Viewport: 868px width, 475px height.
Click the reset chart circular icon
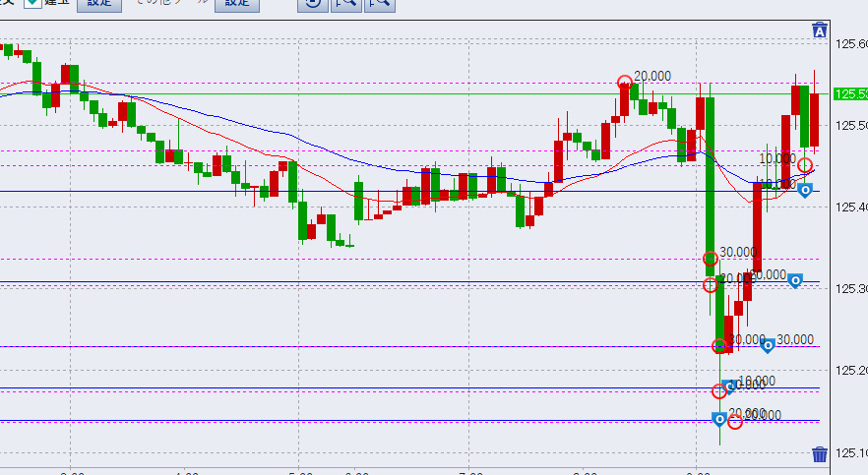tap(312, 4)
